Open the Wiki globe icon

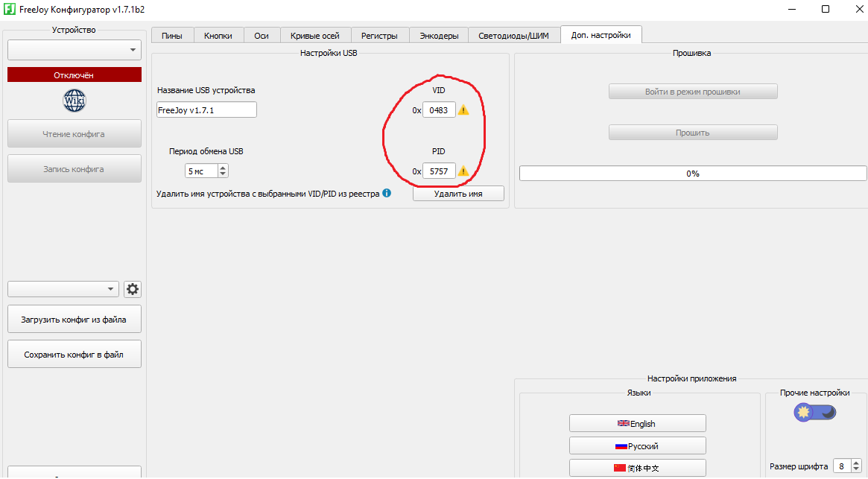pyautogui.click(x=75, y=101)
